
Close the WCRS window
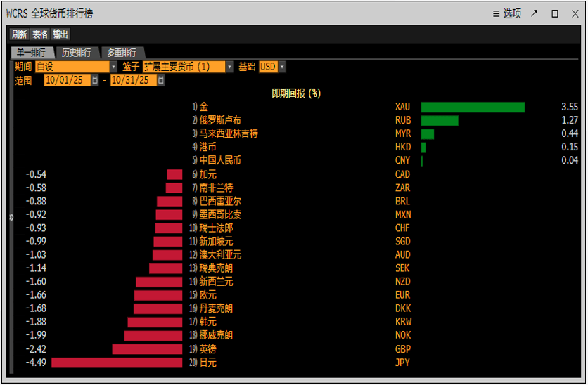[575, 14]
